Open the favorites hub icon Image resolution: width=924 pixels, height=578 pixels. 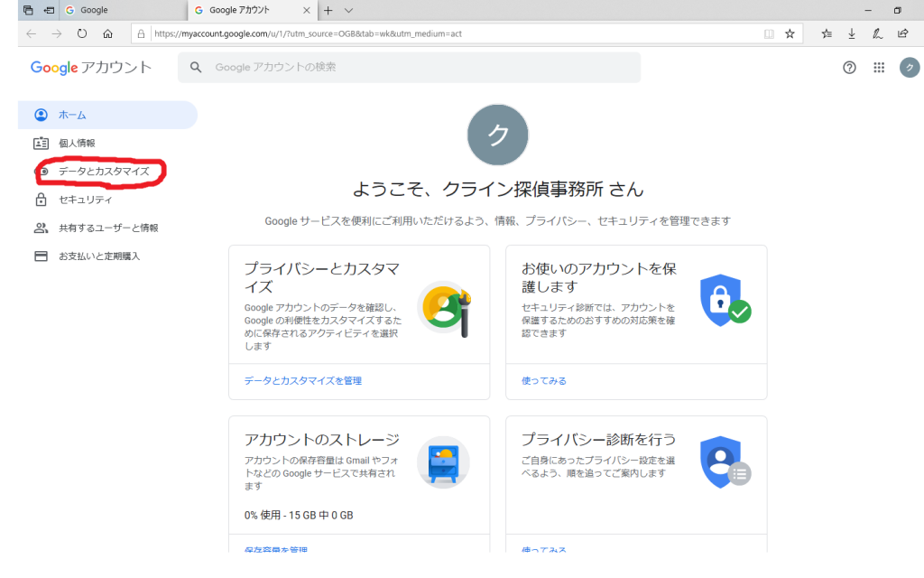click(x=827, y=33)
